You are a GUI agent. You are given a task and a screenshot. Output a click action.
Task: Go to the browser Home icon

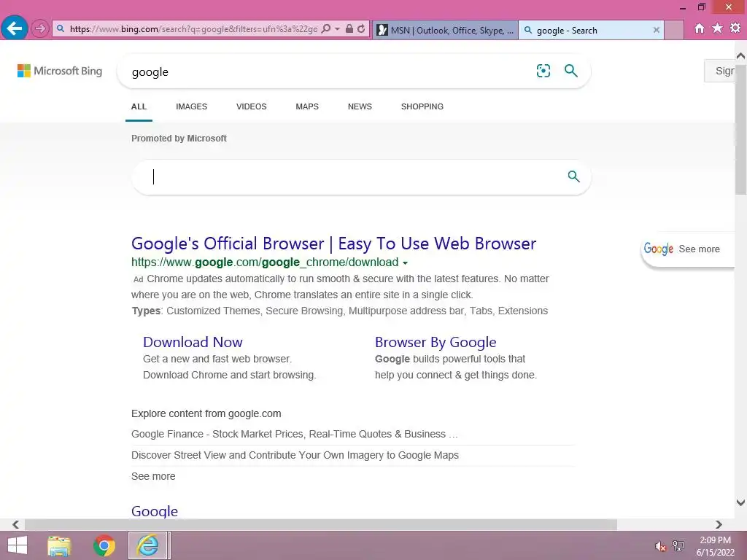tap(699, 28)
